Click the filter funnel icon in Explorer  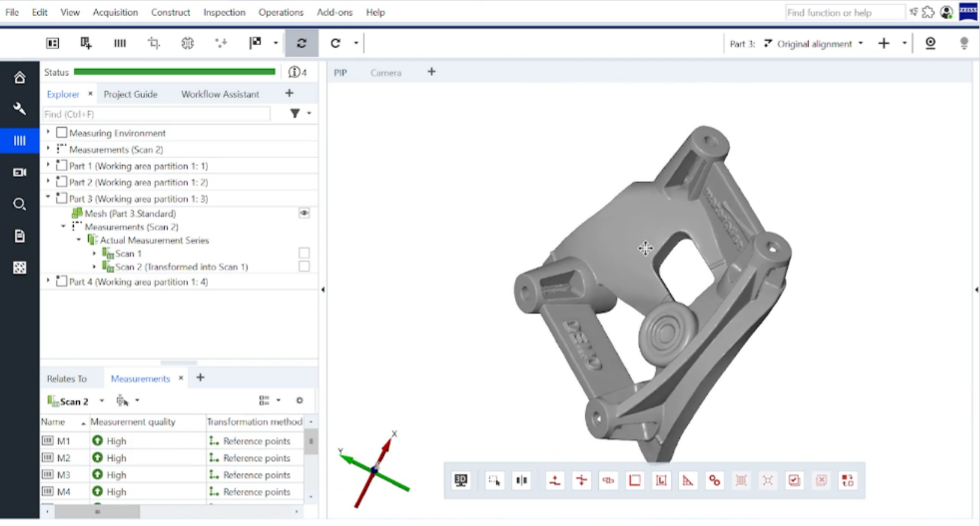pos(295,113)
